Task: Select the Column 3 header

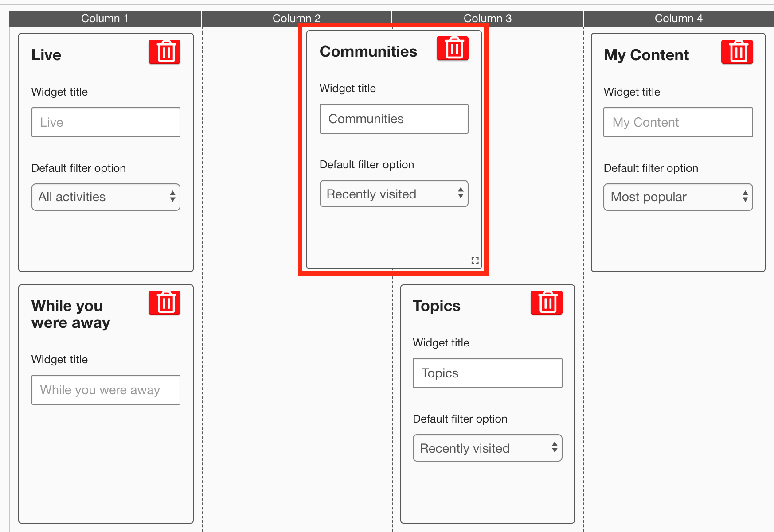Action: click(487, 19)
